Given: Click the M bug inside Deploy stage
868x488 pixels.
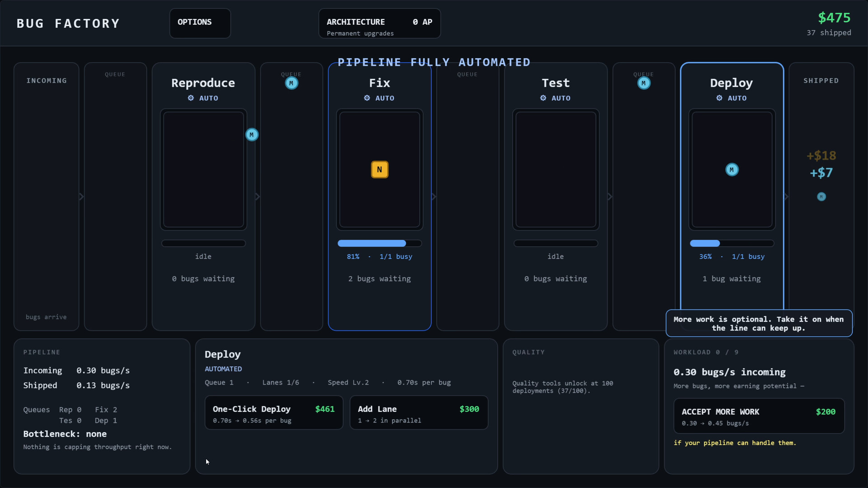Looking at the screenshot, I should click(x=731, y=169).
